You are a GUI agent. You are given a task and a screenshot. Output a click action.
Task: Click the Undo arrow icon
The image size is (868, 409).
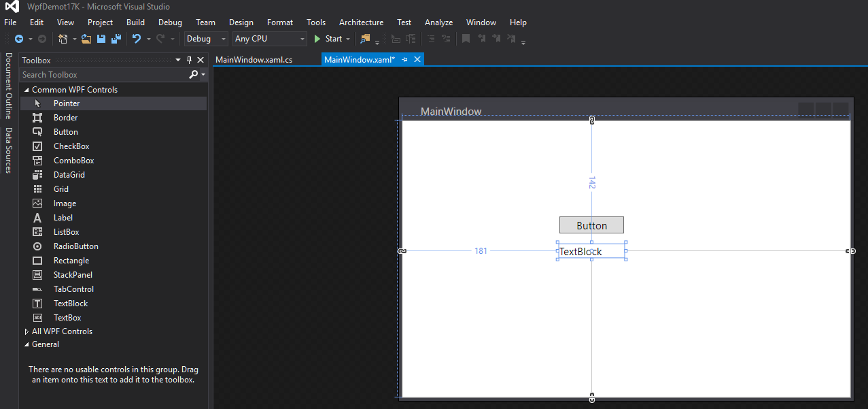pos(137,39)
